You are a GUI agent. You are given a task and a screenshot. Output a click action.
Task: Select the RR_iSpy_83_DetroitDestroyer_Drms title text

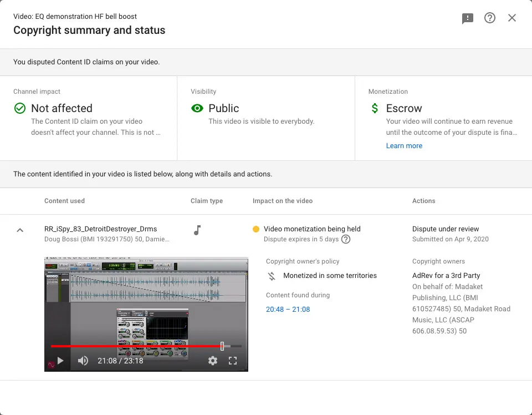point(101,229)
